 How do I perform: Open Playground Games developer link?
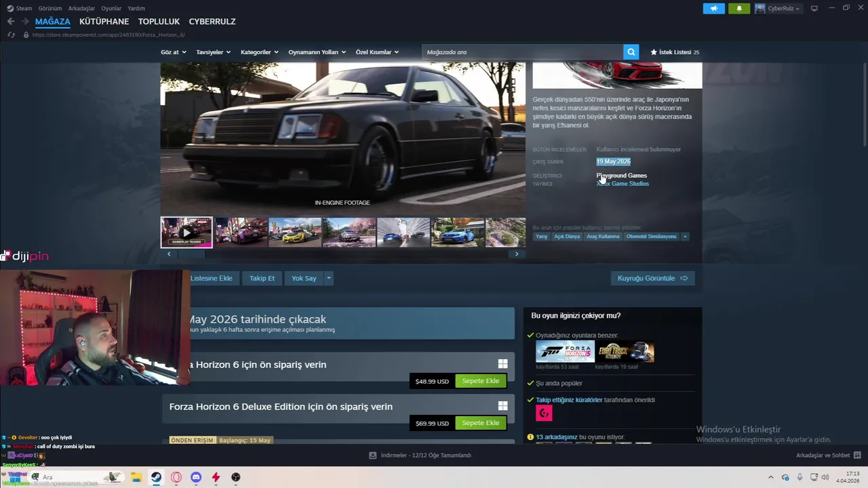point(622,176)
